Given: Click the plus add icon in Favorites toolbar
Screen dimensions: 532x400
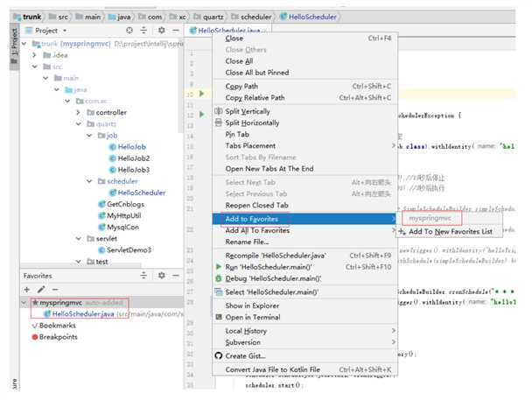Looking at the screenshot, I should point(27,290).
